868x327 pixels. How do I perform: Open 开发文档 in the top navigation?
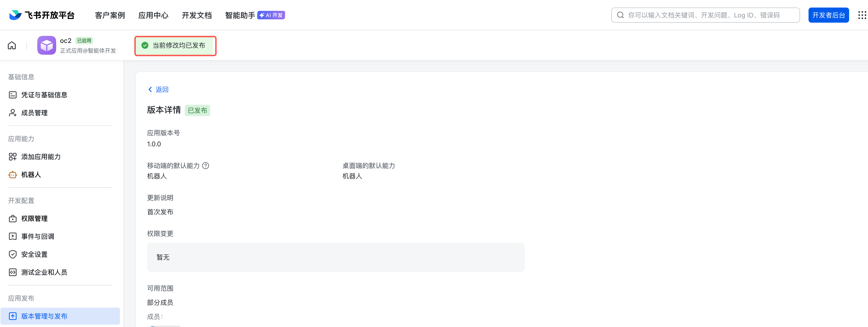coord(196,15)
